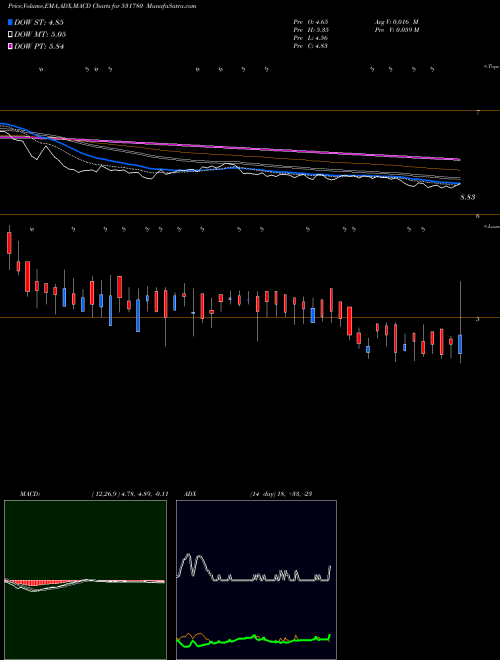The height and width of the screenshot is (660, 500).
Task: Click the 'Avg V: 0.016 M' volume text
Action: pyautogui.click(x=396, y=21)
